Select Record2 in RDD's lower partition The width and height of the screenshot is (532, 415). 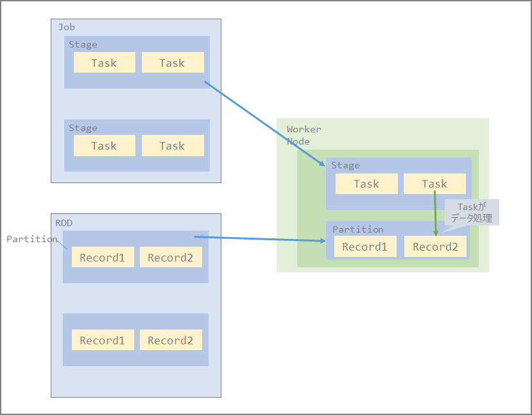point(170,340)
